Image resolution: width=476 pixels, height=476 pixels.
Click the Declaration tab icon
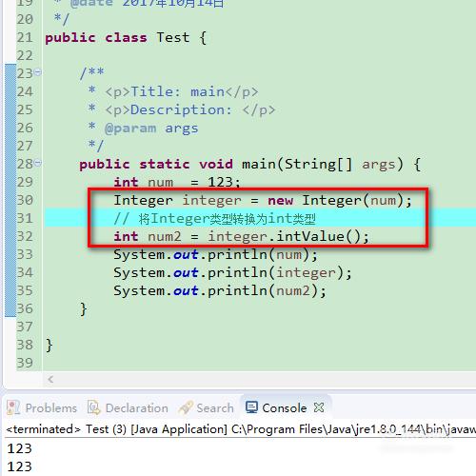tap(94, 407)
